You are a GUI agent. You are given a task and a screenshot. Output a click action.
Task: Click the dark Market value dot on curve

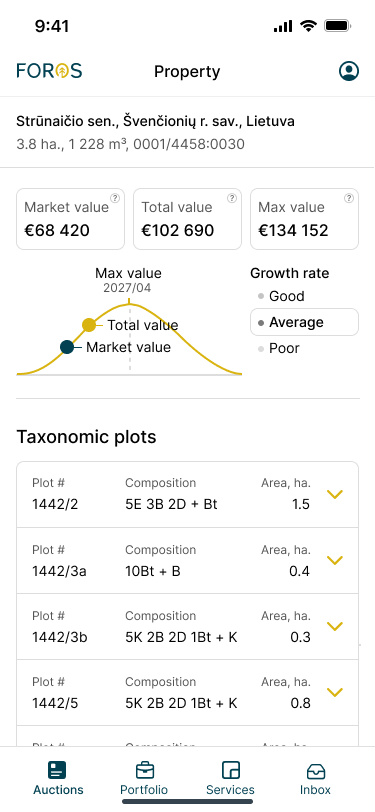tap(67, 347)
